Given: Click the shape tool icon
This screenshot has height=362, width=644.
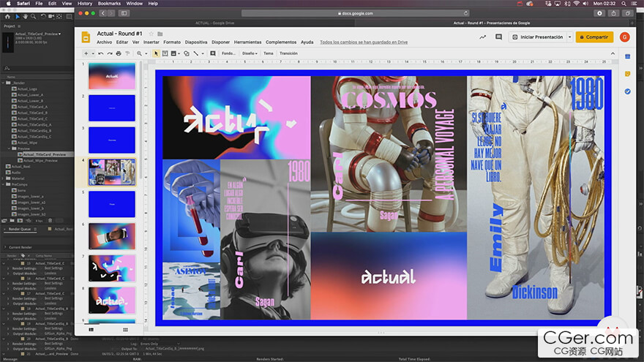Looking at the screenshot, I should (x=187, y=53).
